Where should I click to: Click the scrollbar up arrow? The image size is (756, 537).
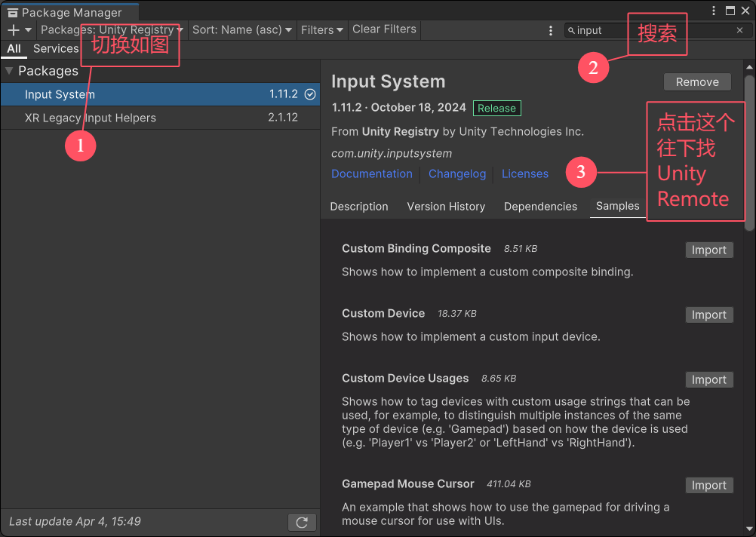749,67
